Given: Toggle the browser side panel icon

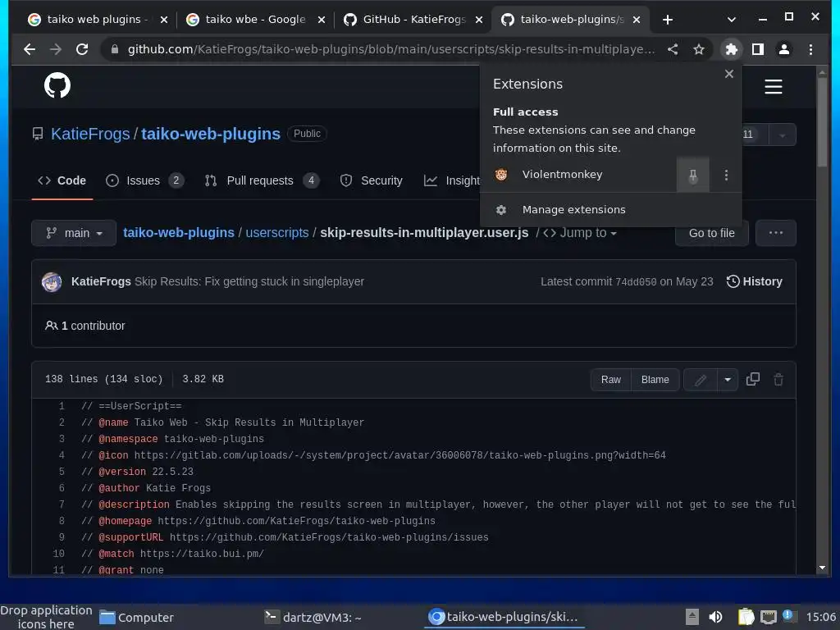Looking at the screenshot, I should tap(757, 49).
